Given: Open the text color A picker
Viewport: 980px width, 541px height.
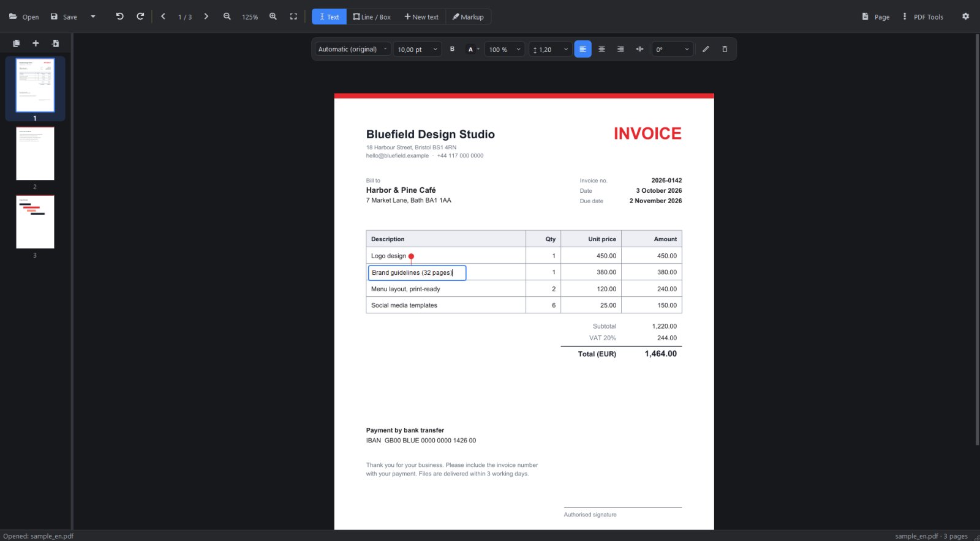Looking at the screenshot, I should click(x=473, y=49).
